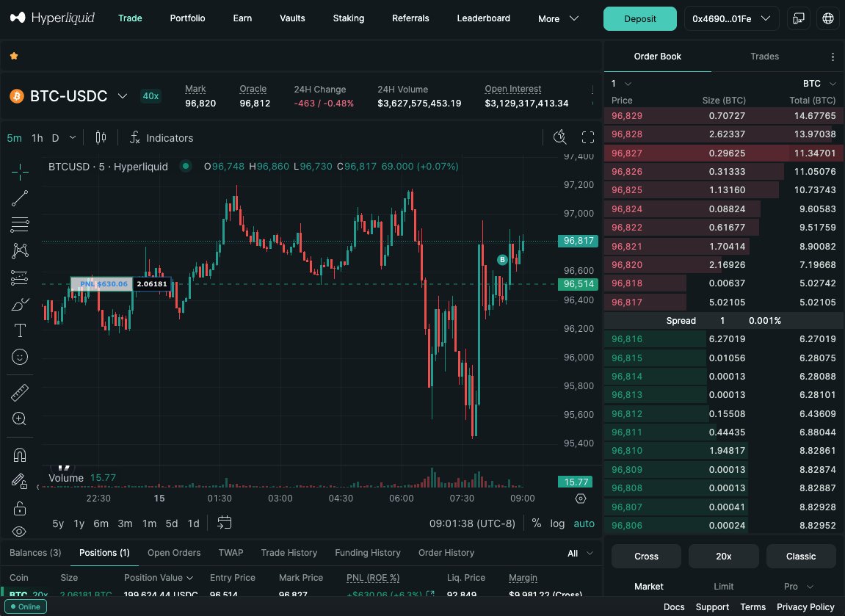The height and width of the screenshot is (616, 845).
Task: Open chart axis settings gear
Action: coord(581,499)
